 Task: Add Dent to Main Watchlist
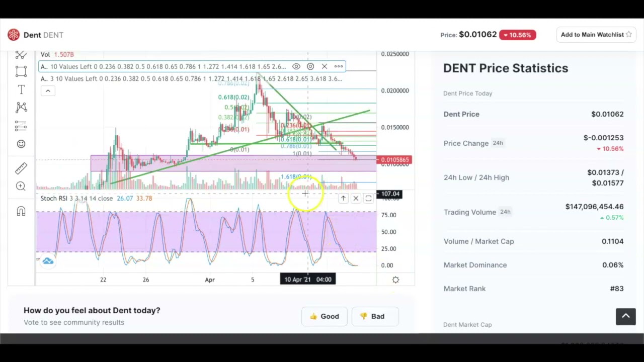coord(595,35)
